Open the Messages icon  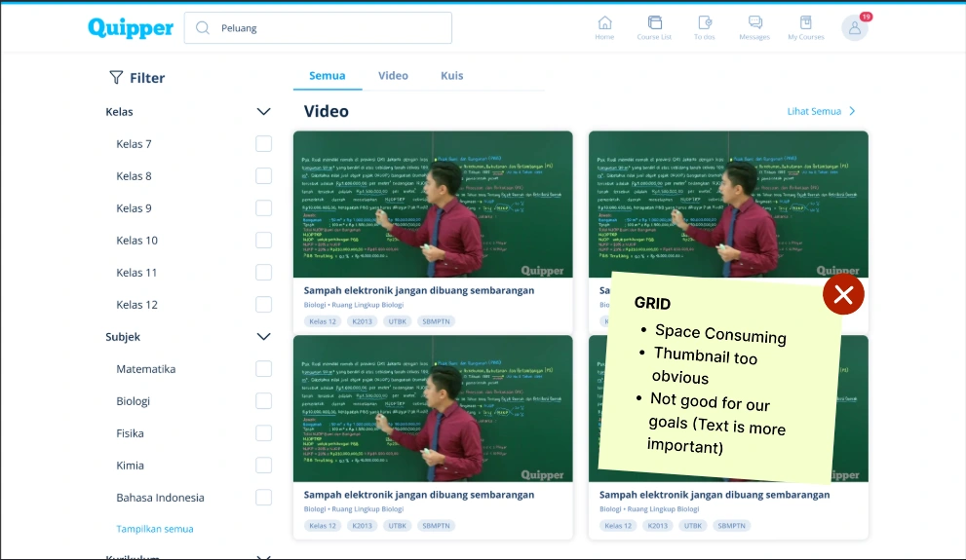754,22
